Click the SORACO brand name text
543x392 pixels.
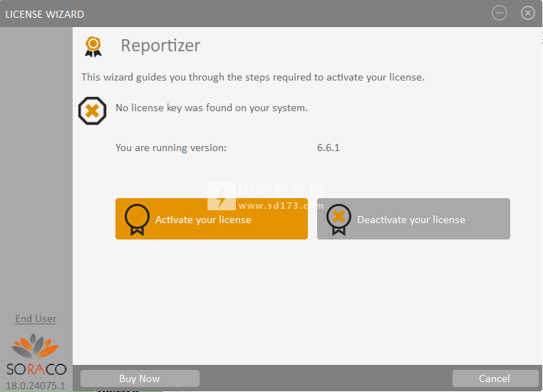tap(36, 369)
